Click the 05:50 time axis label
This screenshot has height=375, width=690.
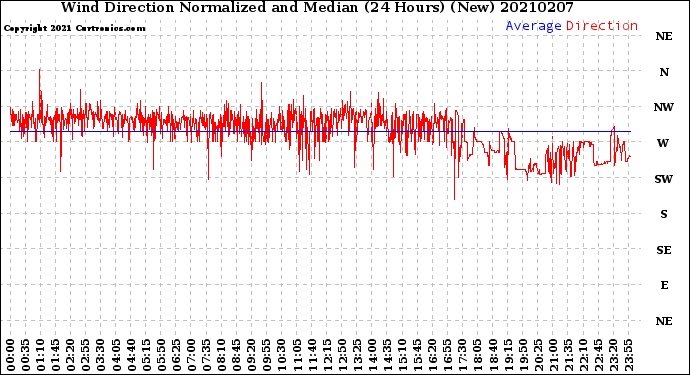click(x=161, y=355)
